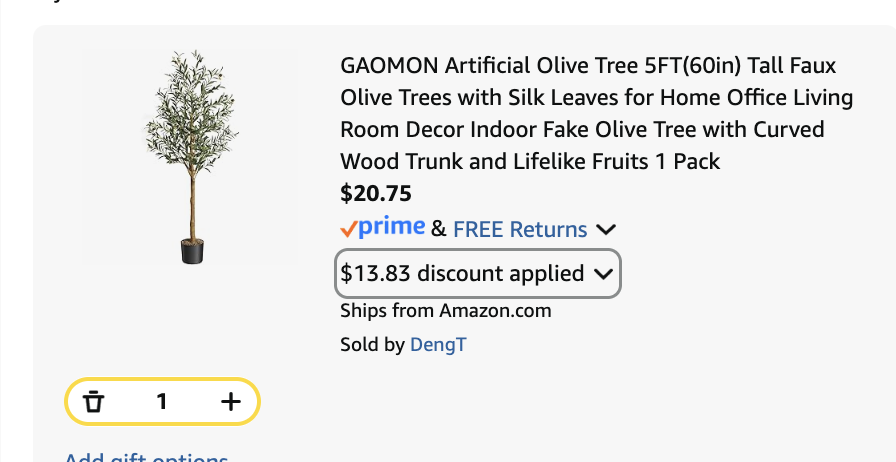Viewport: 896px width, 462px height.
Task: Expand the chevron beside FREE Returns
Action: click(605, 230)
